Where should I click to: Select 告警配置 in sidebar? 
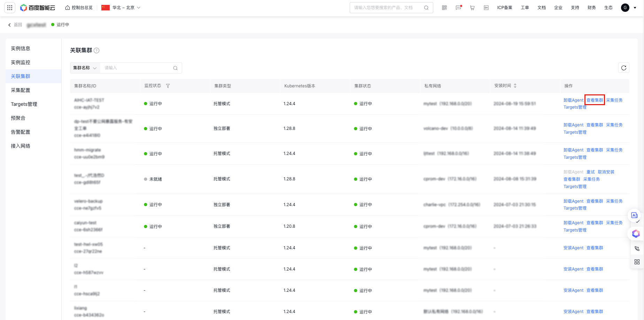33,132
